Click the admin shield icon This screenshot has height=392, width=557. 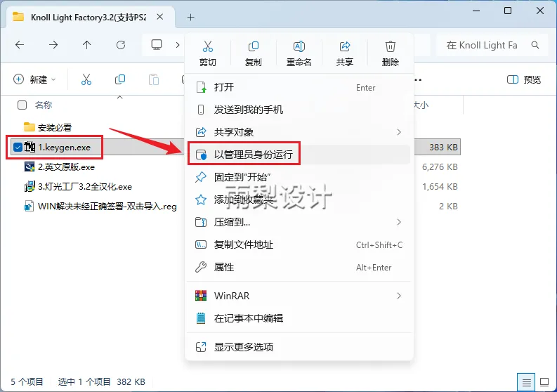tap(201, 155)
